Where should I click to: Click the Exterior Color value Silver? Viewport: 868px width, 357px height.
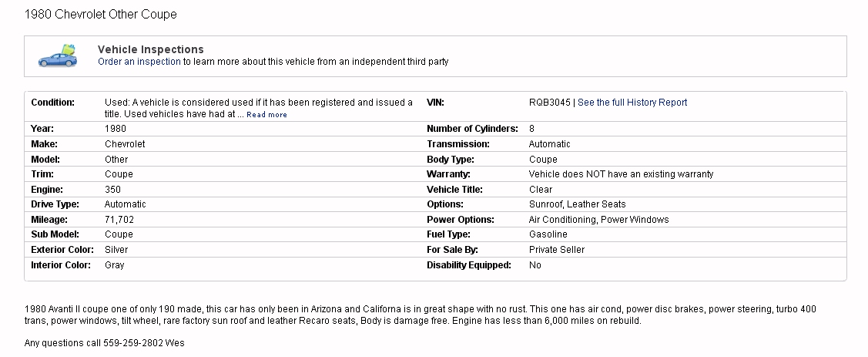pos(116,250)
